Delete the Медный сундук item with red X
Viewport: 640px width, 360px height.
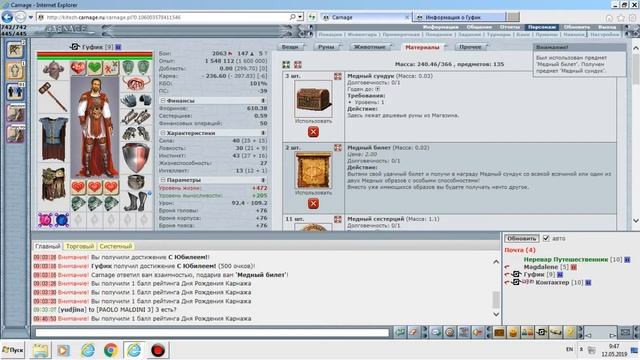point(313,132)
